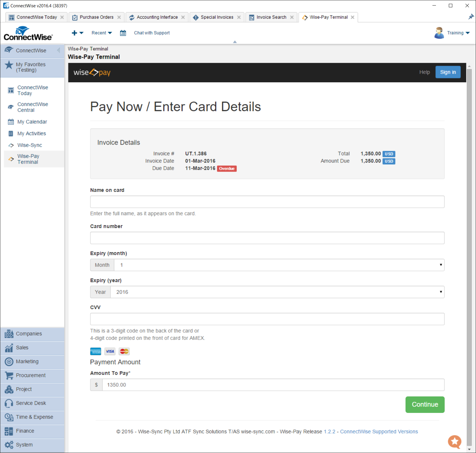Click the pin icon at top right
Image resolution: width=476 pixels, height=453 pixels.
471,17
